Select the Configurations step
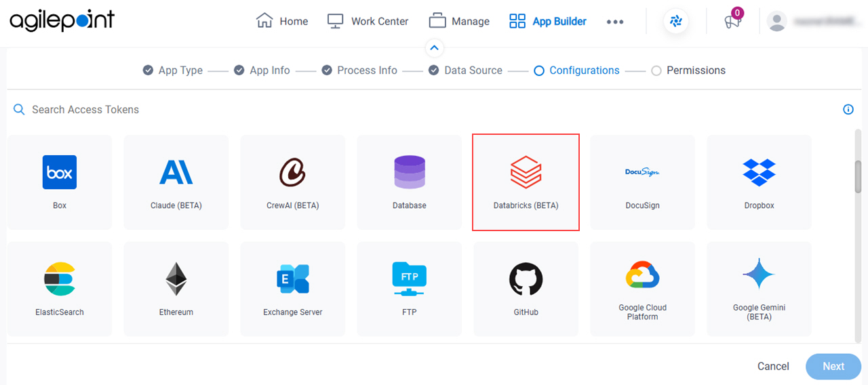Viewport: 868px width, 385px height. pos(577,70)
